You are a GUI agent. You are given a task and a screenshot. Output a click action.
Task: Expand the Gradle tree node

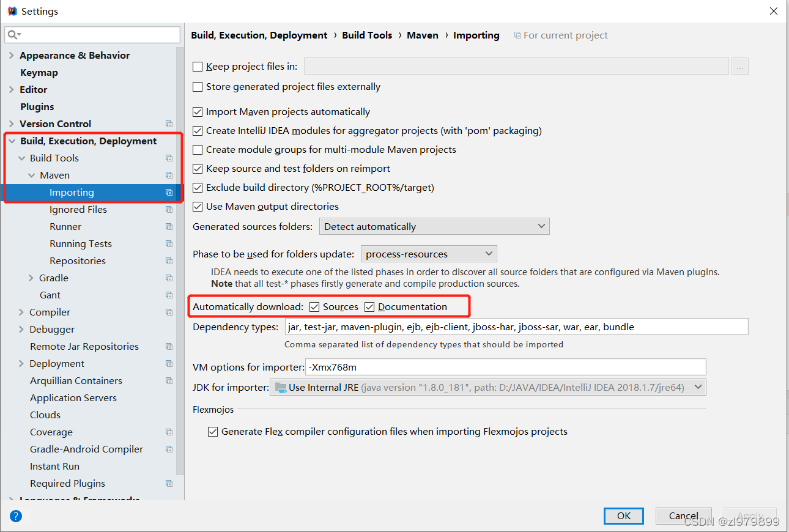pos(31,278)
